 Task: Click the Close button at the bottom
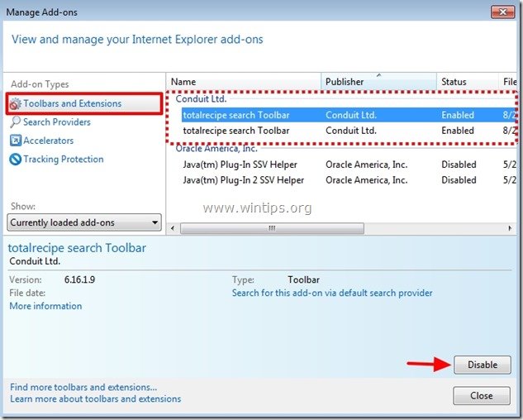[482, 396]
